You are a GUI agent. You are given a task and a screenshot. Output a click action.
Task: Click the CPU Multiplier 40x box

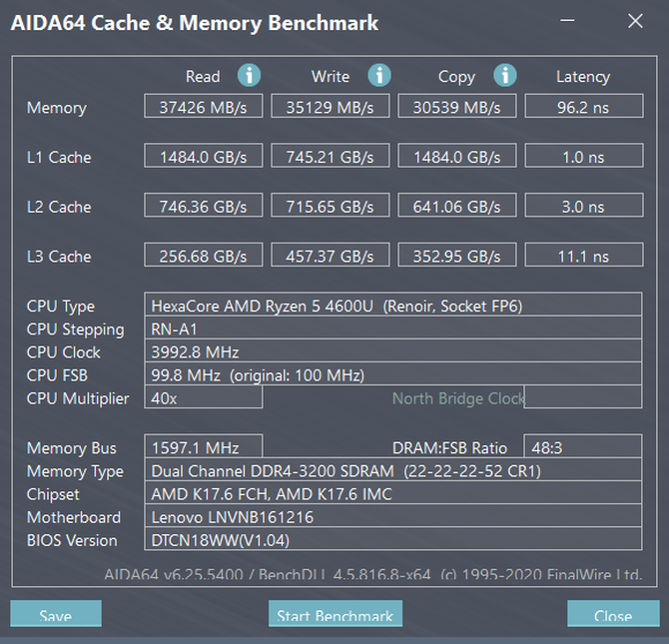(x=204, y=397)
